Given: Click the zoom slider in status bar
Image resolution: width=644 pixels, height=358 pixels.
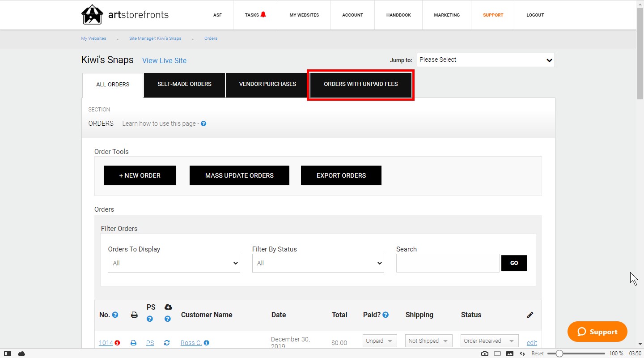Looking at the screenshot, I should (x=576, y=354).
